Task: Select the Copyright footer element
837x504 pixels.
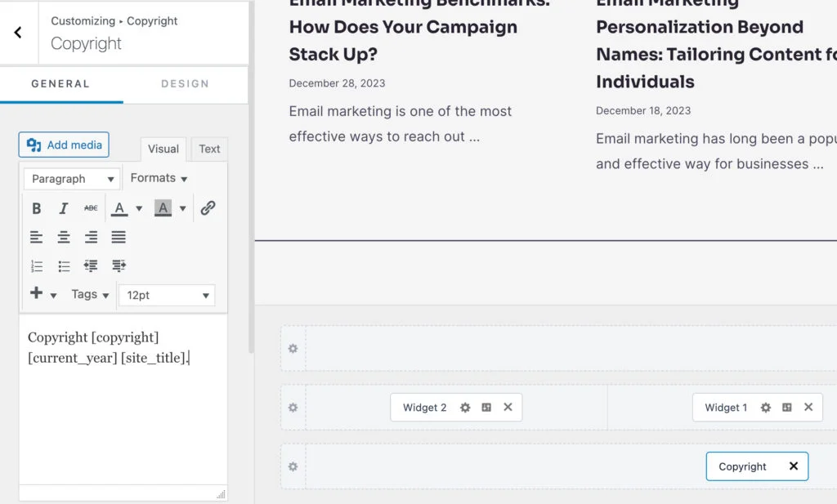Action: coord(742,466)
